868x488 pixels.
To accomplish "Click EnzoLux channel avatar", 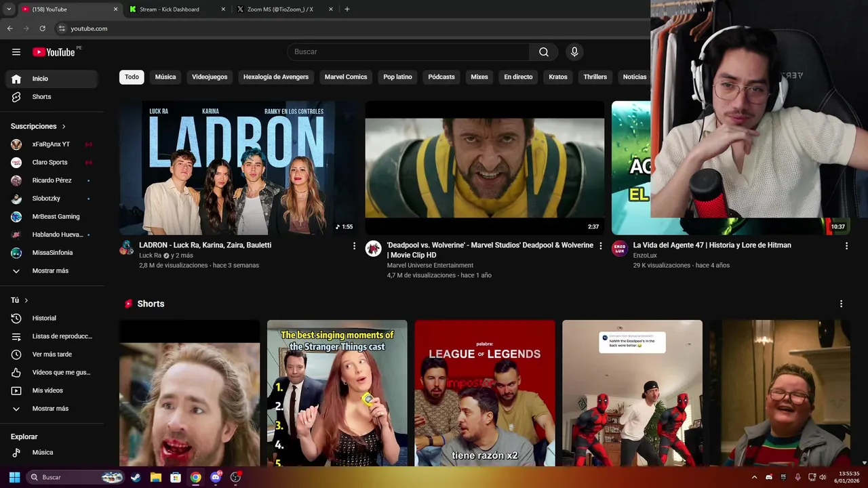I will 619,248.
